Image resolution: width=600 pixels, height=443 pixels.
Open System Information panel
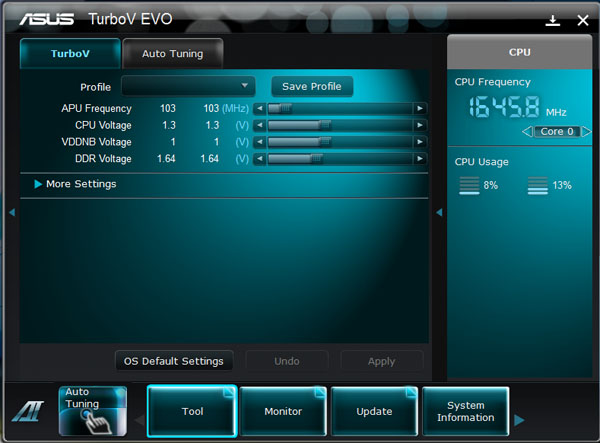point(466,411)
